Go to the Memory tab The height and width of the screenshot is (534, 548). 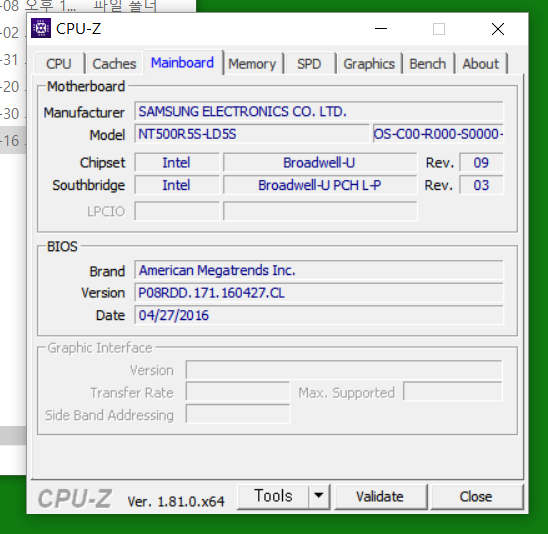[252, 64]
